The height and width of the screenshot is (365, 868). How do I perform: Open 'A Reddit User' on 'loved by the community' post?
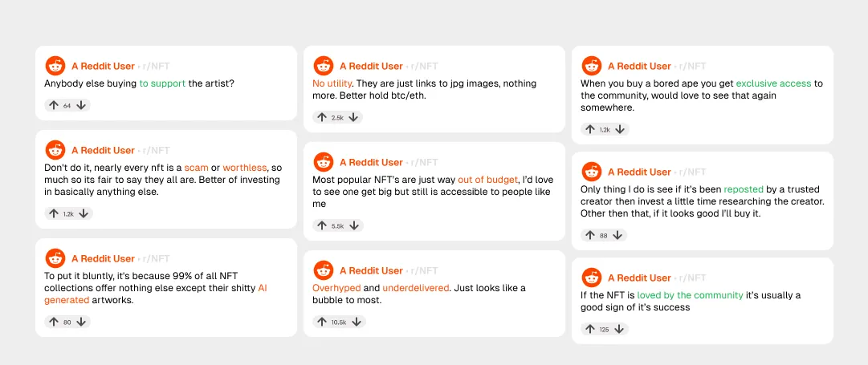click(639, 278)
